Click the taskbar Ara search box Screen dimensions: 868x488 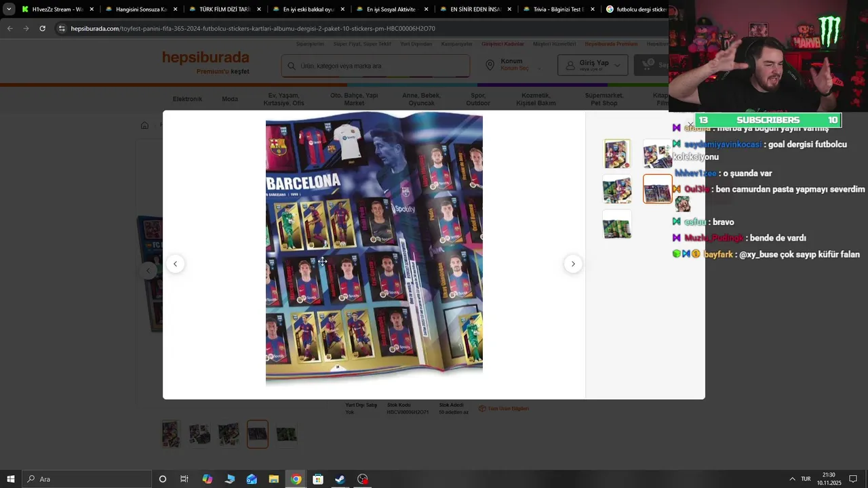pos(87,479)
